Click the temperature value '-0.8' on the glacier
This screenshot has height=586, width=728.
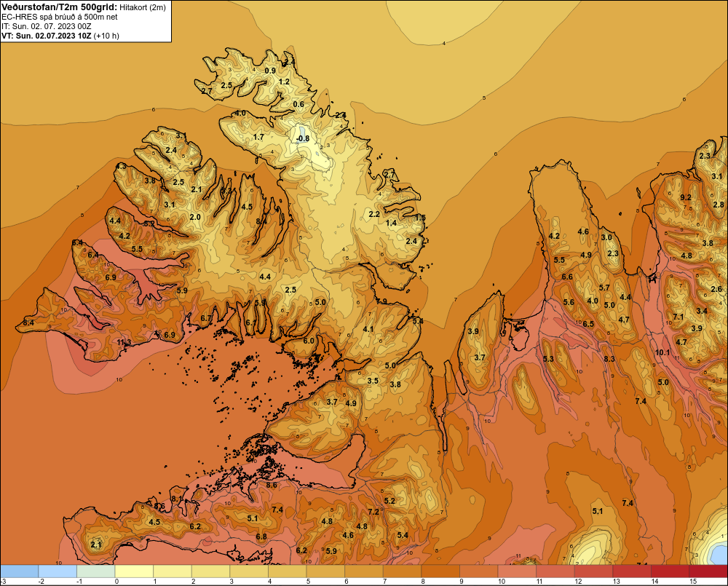[303, 138]
